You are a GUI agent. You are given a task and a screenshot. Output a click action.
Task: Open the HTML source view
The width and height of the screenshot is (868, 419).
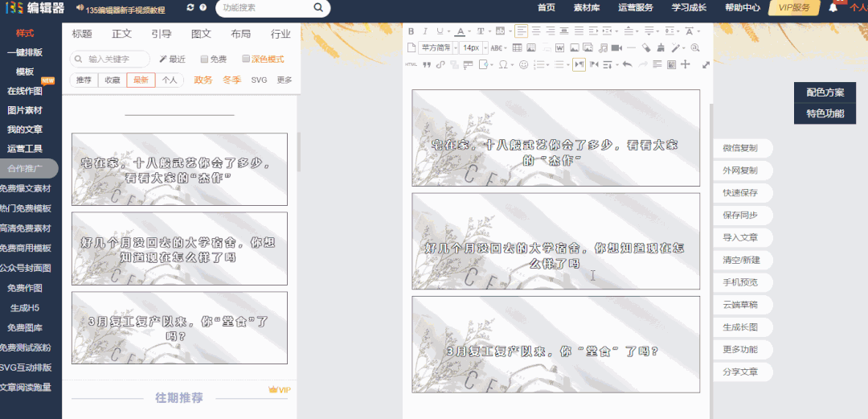coord(411,64)
